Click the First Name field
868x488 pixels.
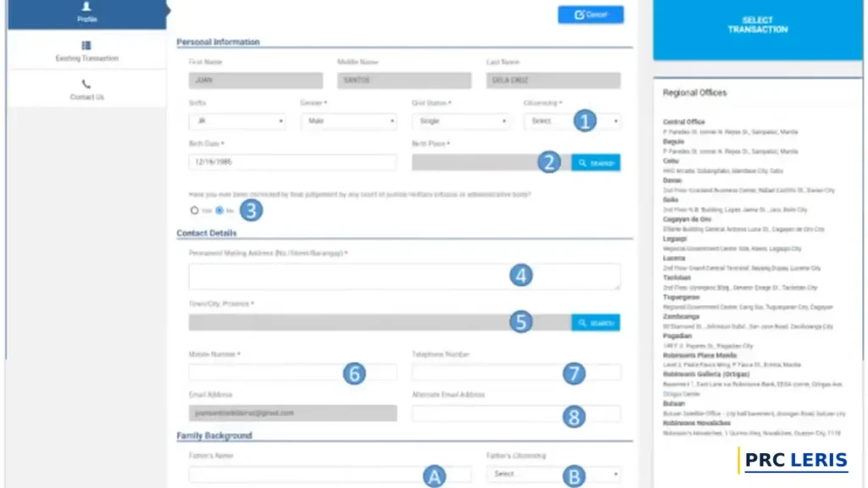(x=256, y=80)
